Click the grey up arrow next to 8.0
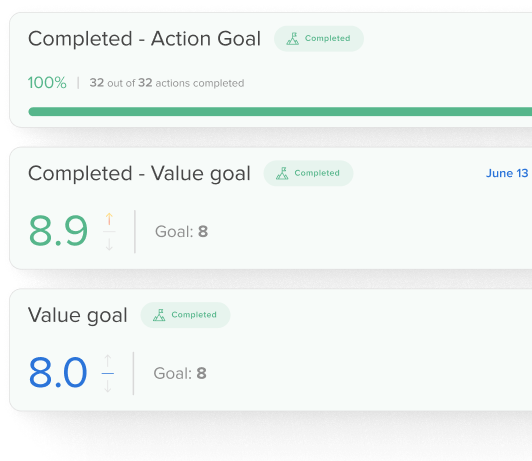532x461 pixels. (x=108, y=361)
